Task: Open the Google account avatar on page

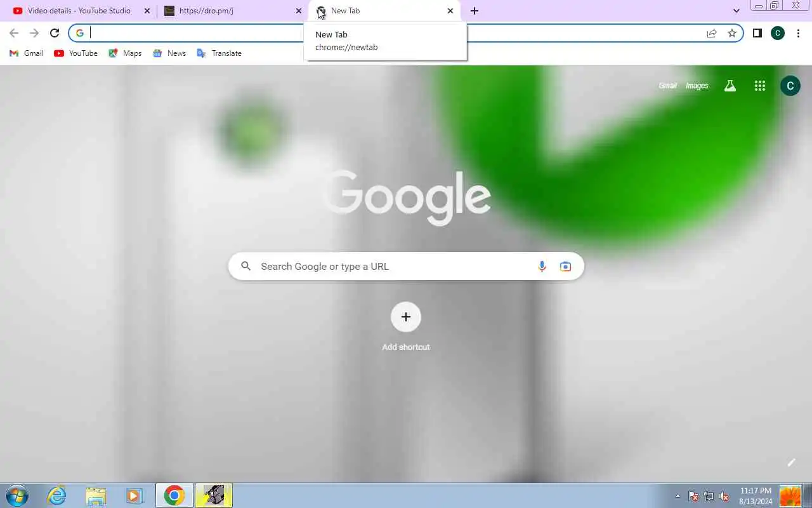Action: click(790, 86)
